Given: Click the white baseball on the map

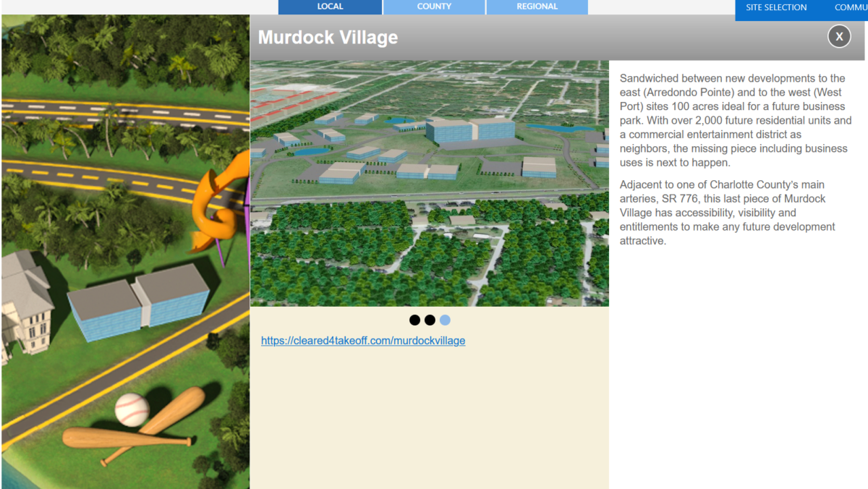Looking at the screenshot, I should (x=132, y=409).
